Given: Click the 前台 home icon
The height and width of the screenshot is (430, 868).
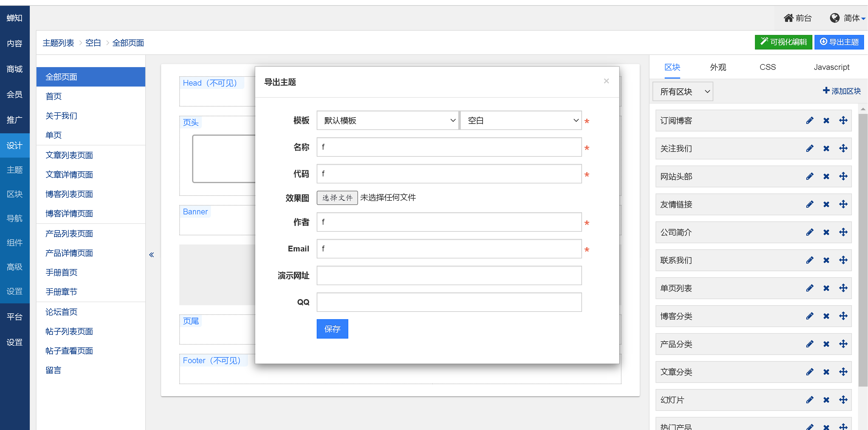Looking at the screenshot, I should pos(788,18).
